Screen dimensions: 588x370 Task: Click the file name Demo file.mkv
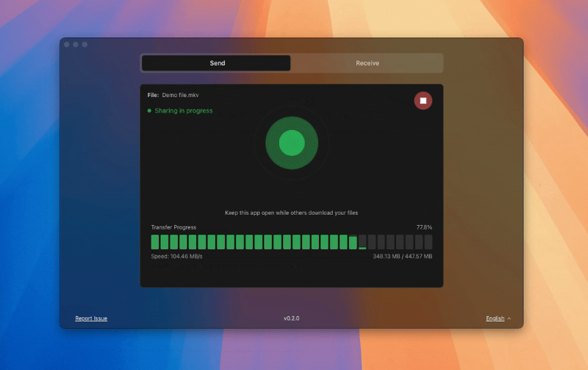point(180,95)
